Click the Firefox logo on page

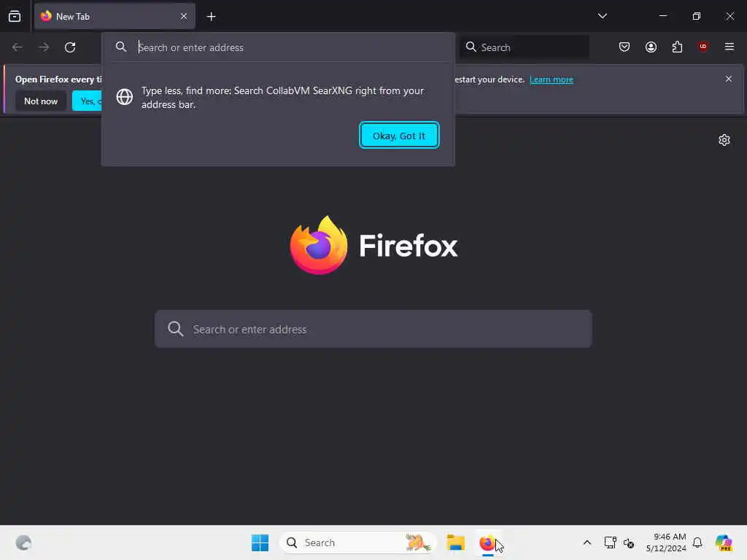pyautogui.click(x=373, y=245)
